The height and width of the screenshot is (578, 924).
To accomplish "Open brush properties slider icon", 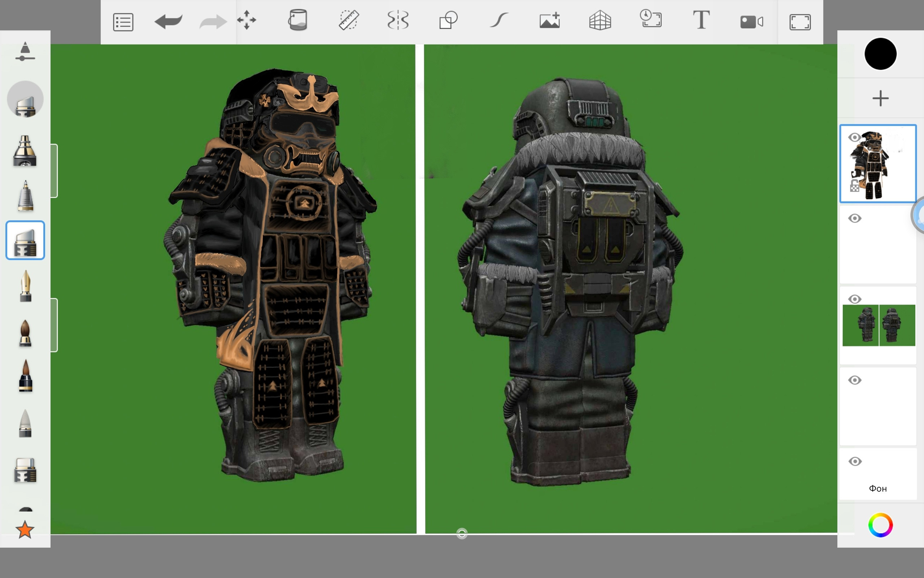I will tap(25, 52).
